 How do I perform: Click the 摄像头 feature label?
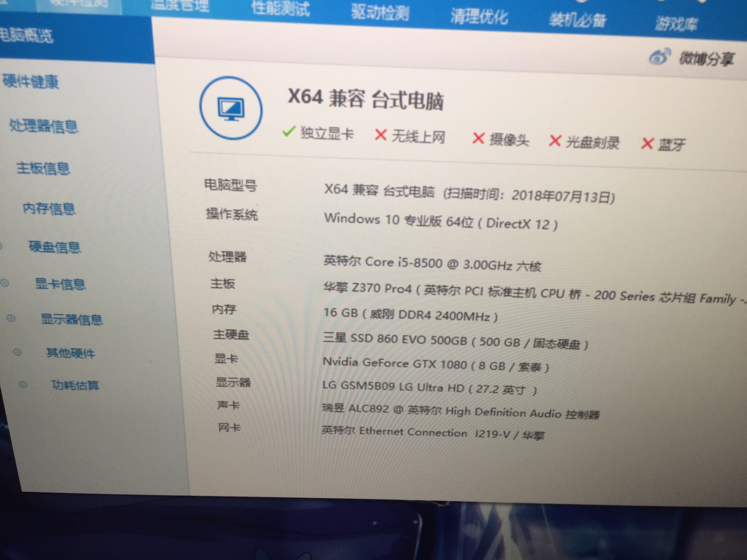509,139
